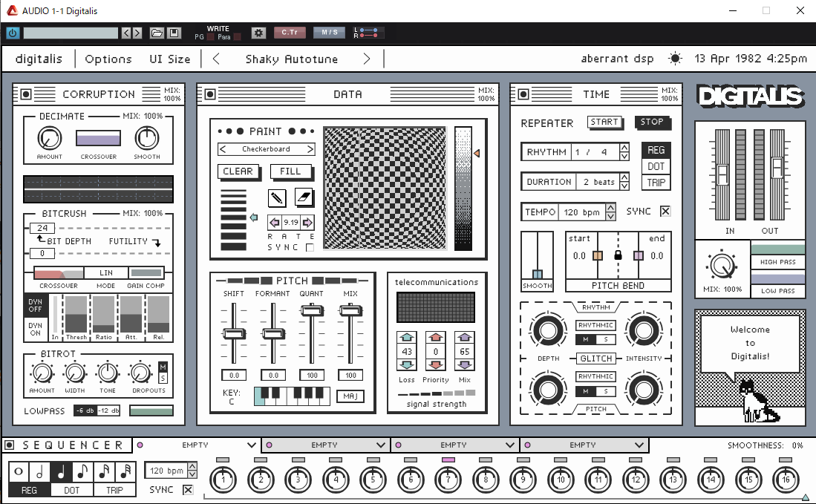Open the digitalis menu
816x504 pixels.
click(x=39, y=59)
